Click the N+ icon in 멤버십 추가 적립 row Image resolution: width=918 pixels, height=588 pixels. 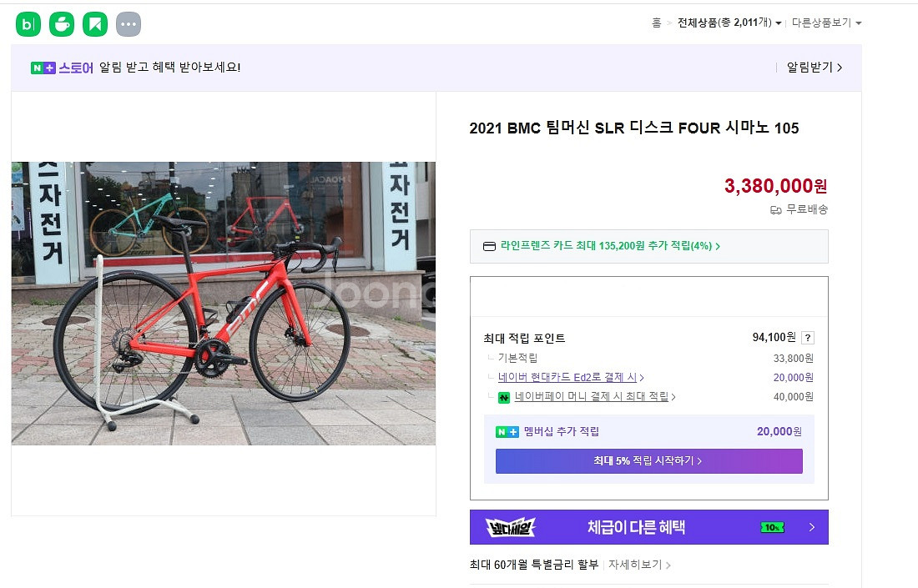[x=507, y=431]
